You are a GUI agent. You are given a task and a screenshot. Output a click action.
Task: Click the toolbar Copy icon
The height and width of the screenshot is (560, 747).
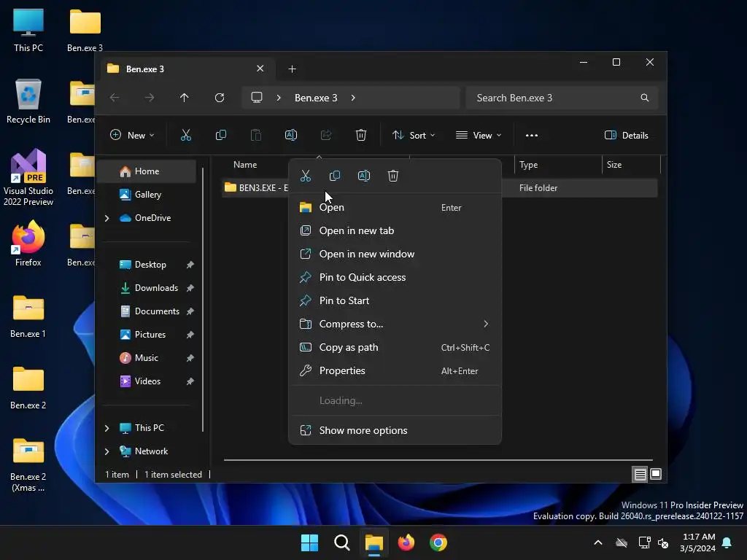(220, 135)
